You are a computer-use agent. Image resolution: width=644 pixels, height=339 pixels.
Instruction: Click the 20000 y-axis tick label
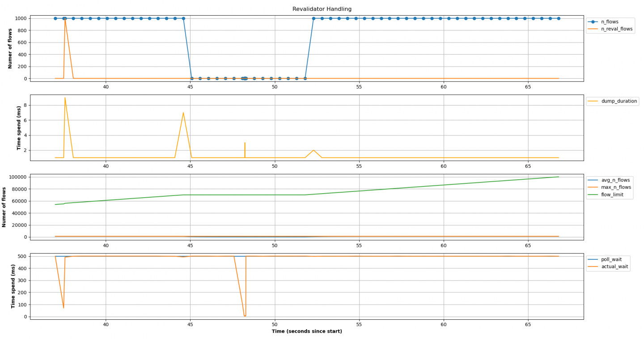pyautogui.click(x=20, y=225)
